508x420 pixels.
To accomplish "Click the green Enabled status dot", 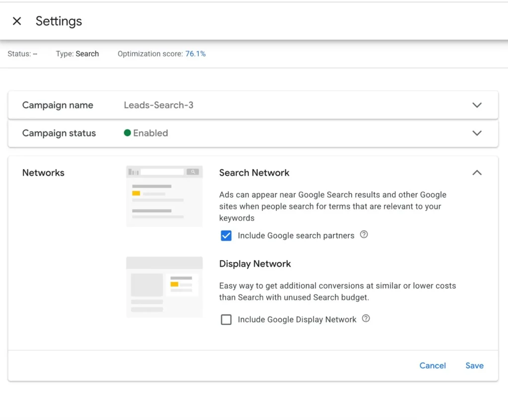I will click(127, 133).
